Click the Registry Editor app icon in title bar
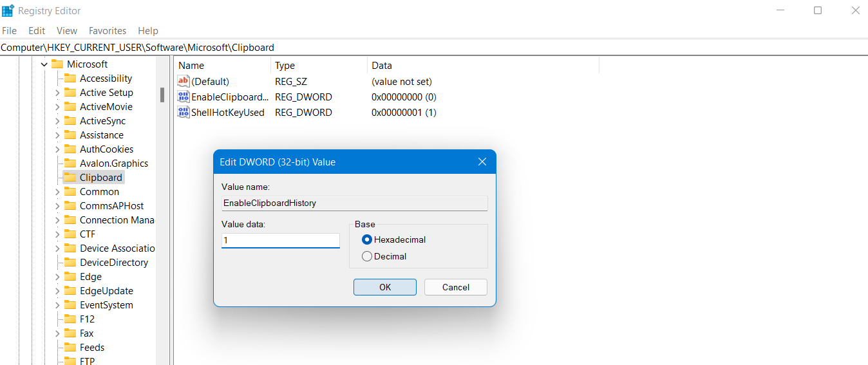This screenshot has width=868, height=365. 8,11
